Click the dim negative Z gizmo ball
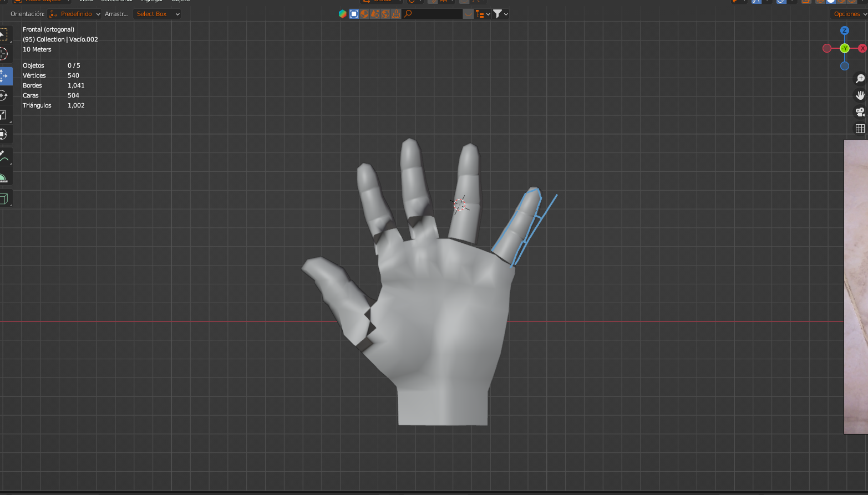The width and height of the screenshot is (868, 495). click(x=845, y=66)
